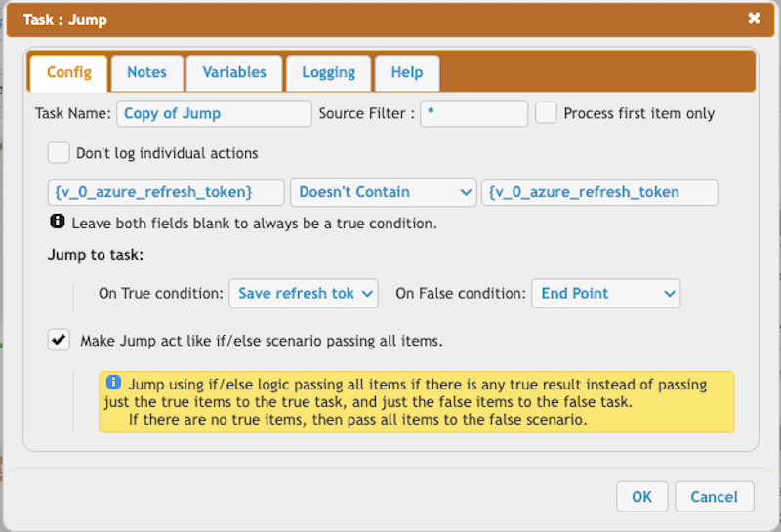Screen dimensions: 781x532
Task: Uncheck Make Jump act like if/else option
Action: [x=59, y=341]
